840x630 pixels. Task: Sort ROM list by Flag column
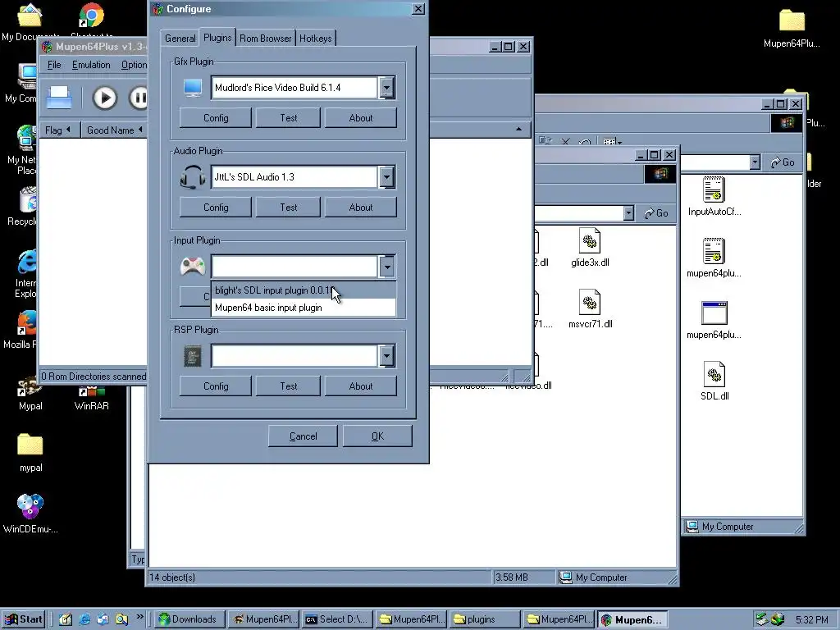(x=59, y=130)
